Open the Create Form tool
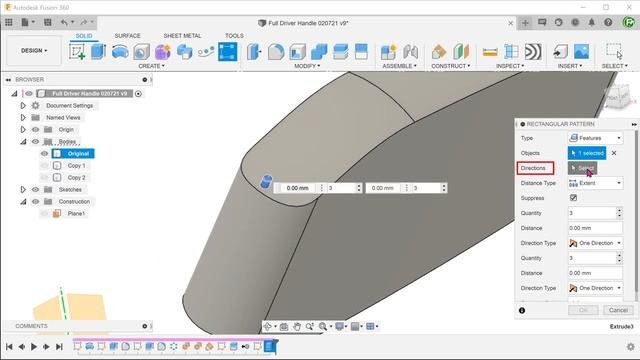This screenshot has height=360, width=640. coord(163,52)
